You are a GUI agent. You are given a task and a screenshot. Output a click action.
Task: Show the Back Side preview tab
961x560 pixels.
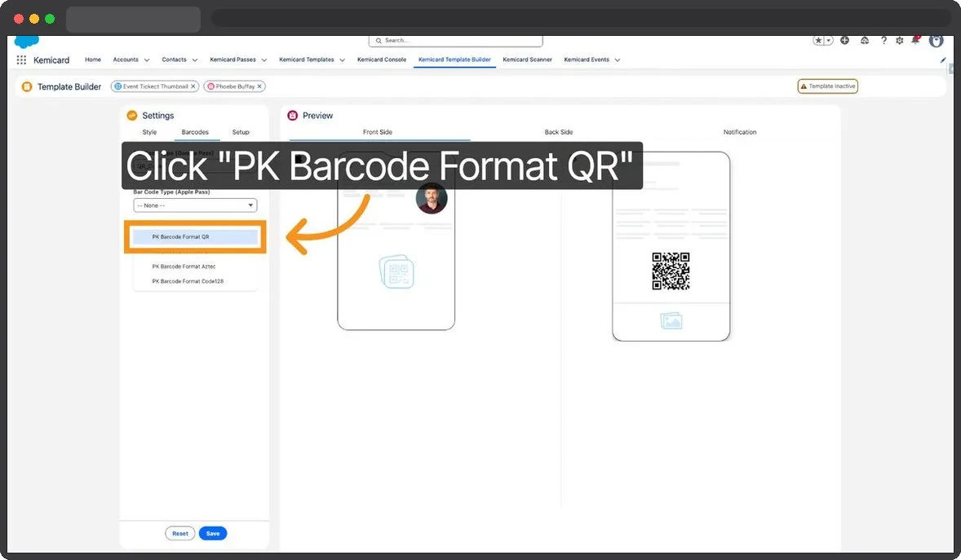559,132
